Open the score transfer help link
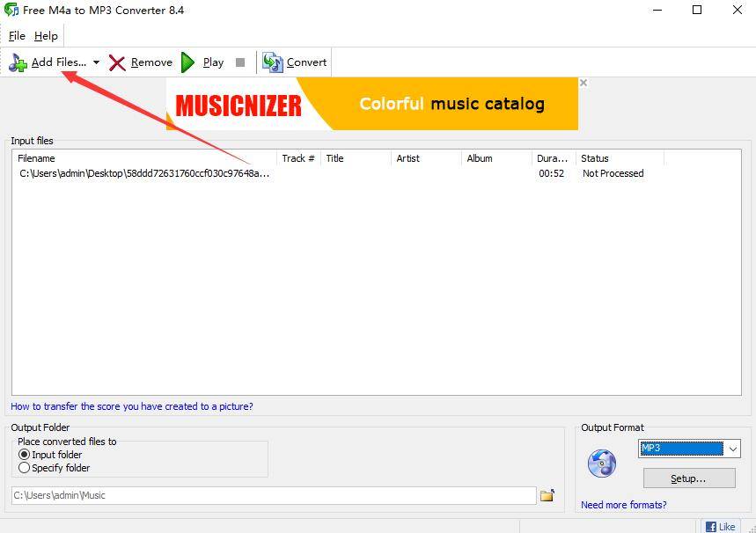 tap(130, 406)
